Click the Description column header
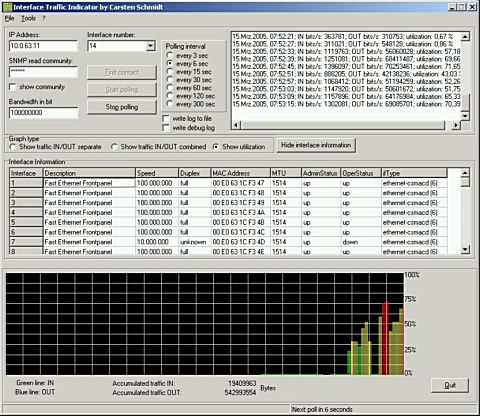 pyautogui.click(x=89, y=173)
